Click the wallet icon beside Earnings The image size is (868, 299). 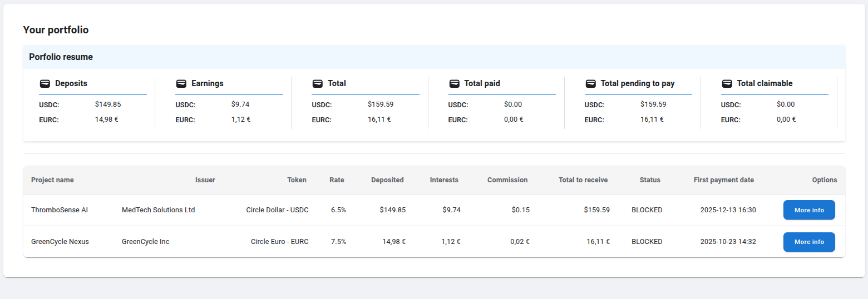[x=181, y=84]
